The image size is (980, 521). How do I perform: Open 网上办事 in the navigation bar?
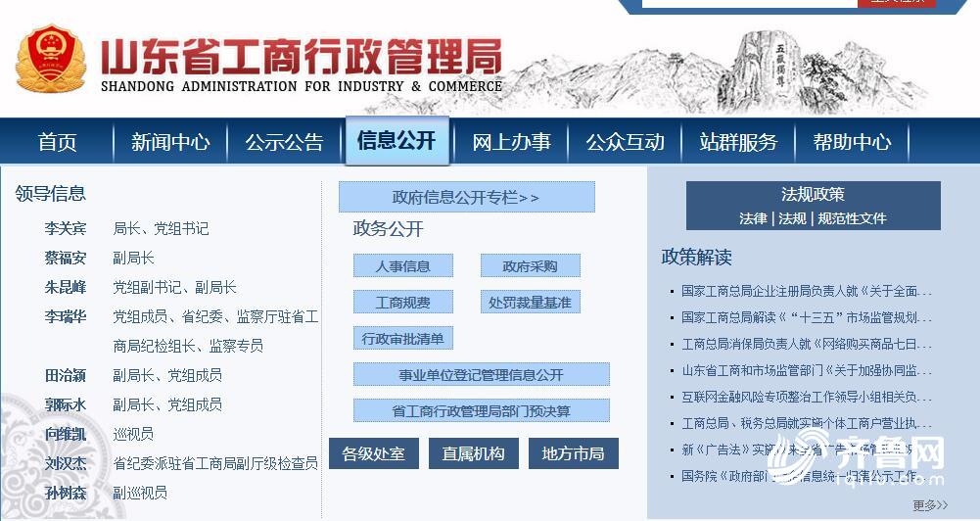[x=511, y=142]
